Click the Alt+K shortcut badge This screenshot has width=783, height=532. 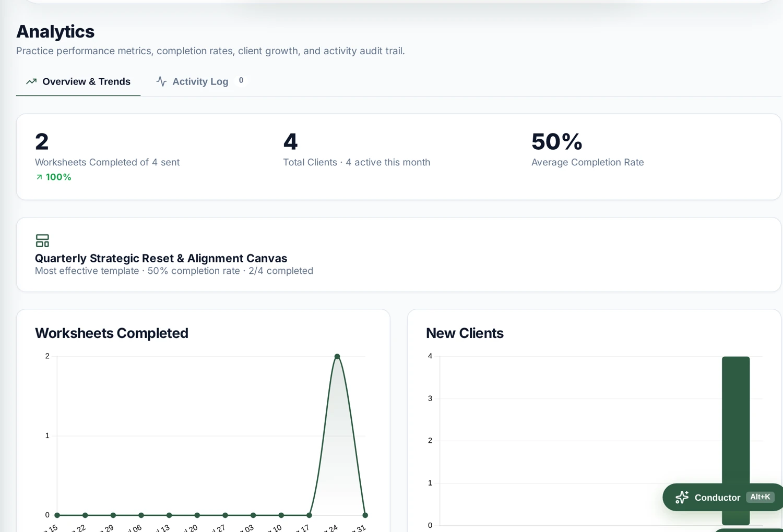pyautogui.click(x=760, y=497)
